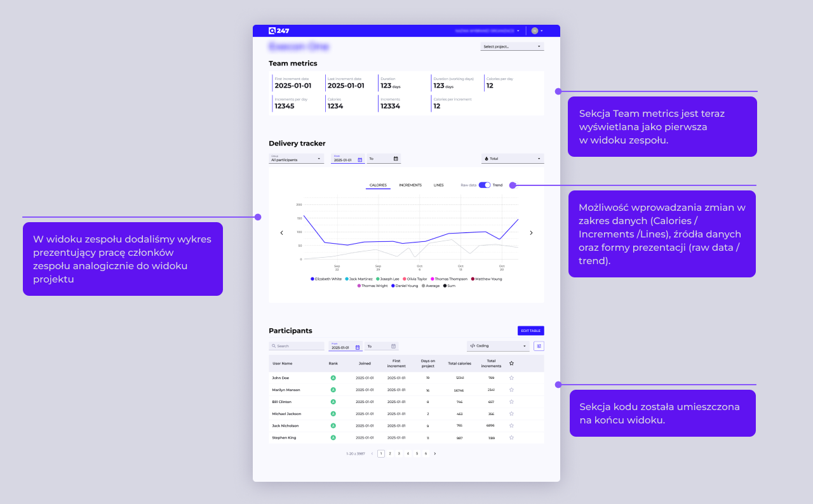Open the Select project dropdown
Image resolution: width=813 pixels, height=504 pixels.
512,46
